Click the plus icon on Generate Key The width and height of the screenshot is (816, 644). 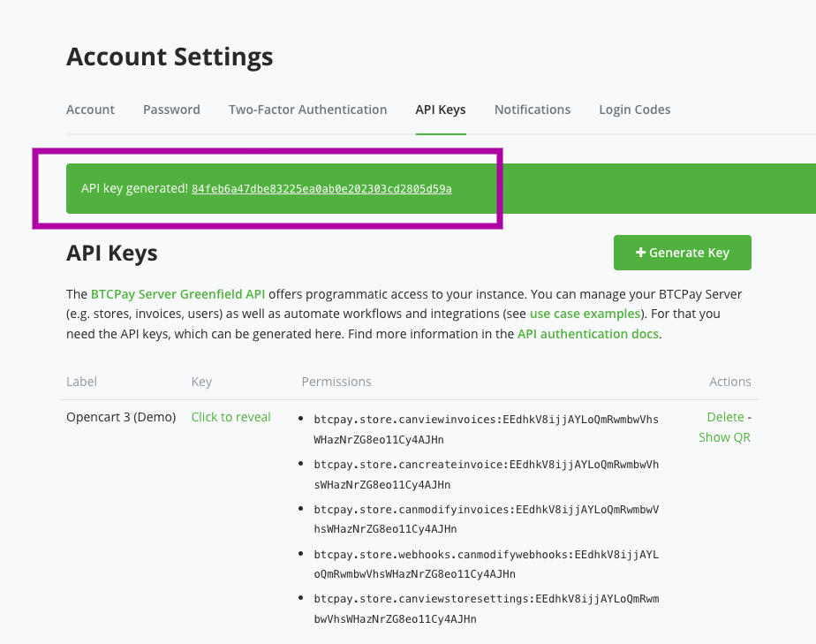[x=641, y=252]
